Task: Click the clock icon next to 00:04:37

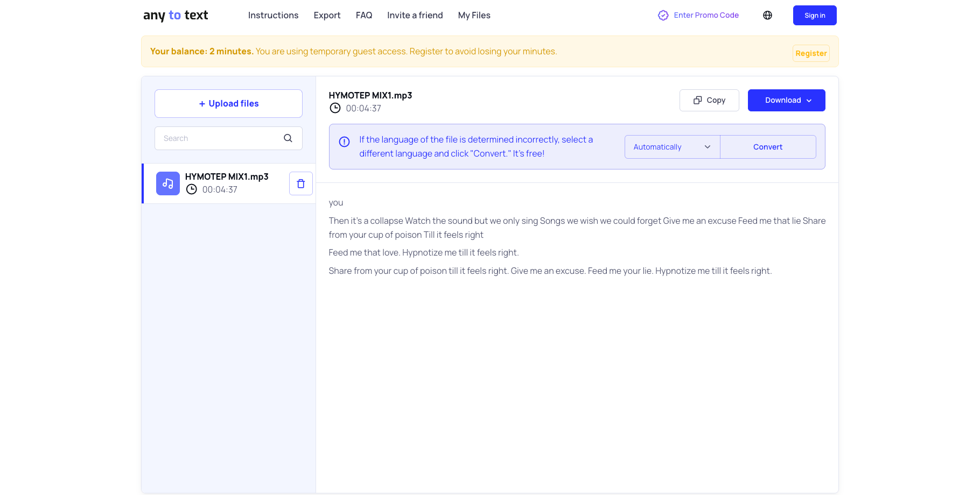Action: [335, 108]
